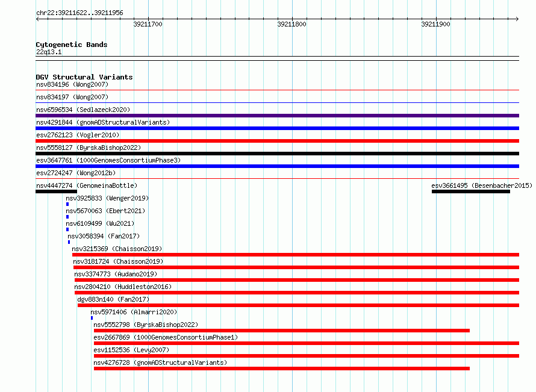Open esv3647761 (1000GenomesConsortiumPhase3) label
The height and width of the screenshot is (392, 536).
[108, 160]
